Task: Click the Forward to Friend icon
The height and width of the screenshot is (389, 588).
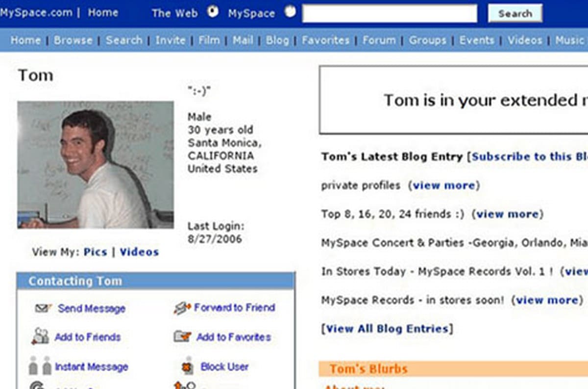Action: 182,308
